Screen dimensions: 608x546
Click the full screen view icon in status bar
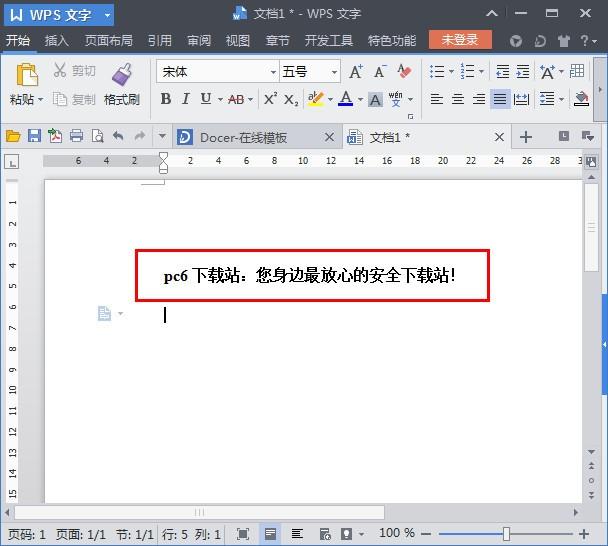(x=243, y=534)
